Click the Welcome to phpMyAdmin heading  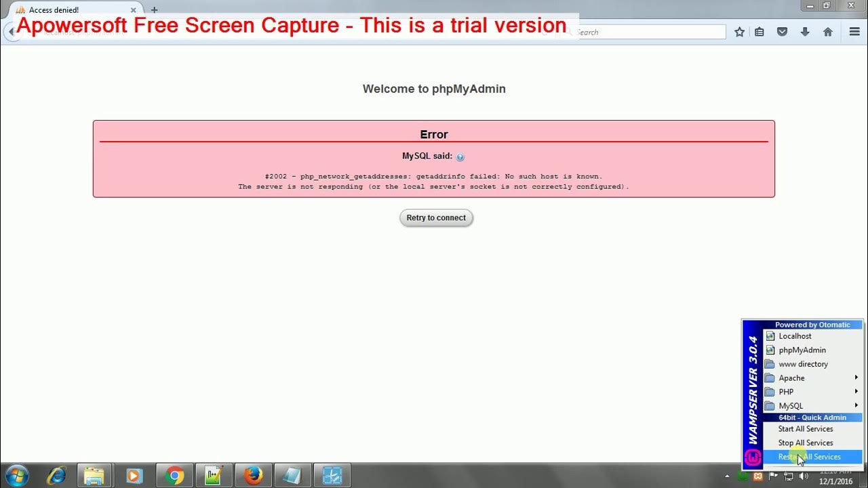coord(434,89)
